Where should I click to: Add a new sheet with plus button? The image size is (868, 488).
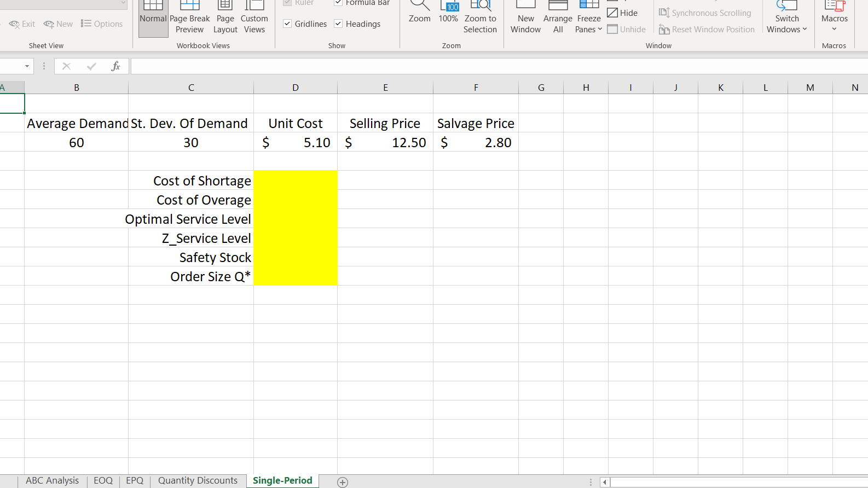[x=343, y=482]
